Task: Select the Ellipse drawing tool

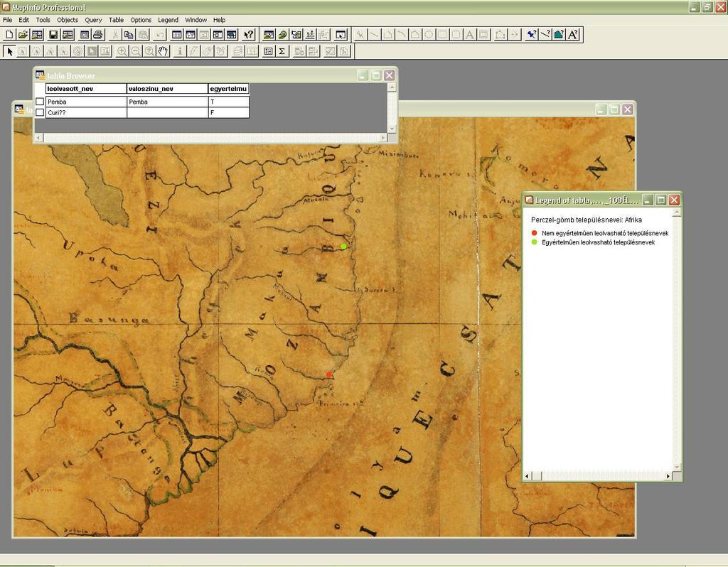Action: [429, 35]
